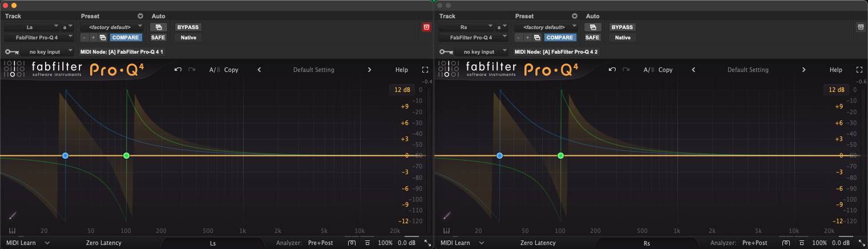Click undo arrow in Ls Pro-Q window
Screen dimensions: 868x249
tap(178, 70)
